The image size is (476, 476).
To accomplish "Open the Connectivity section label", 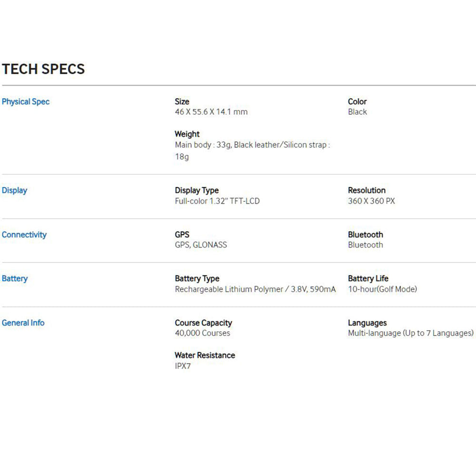I will [x=24, y=235].
